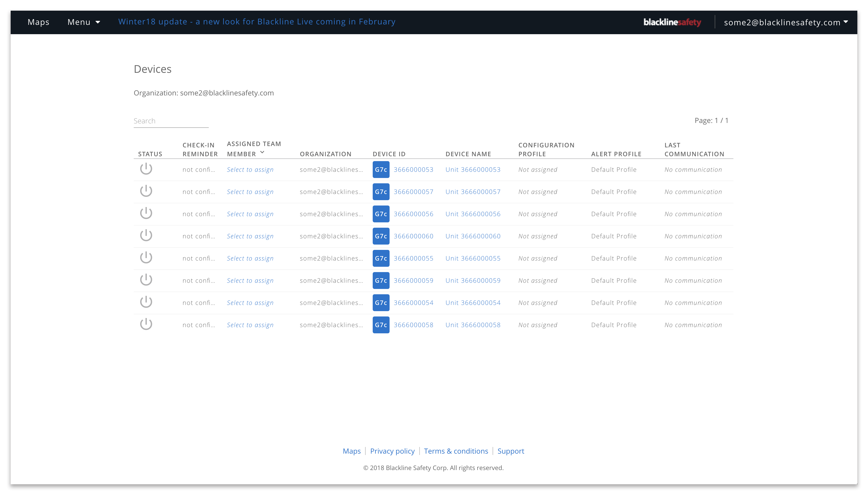Click the Alert Profile column header
The height and width of the screenshot is (494, 868).
[616, 154]
